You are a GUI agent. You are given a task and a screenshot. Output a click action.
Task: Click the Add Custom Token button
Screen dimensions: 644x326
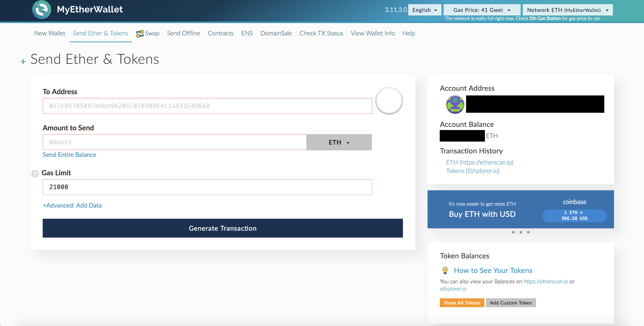pos(511,303)
